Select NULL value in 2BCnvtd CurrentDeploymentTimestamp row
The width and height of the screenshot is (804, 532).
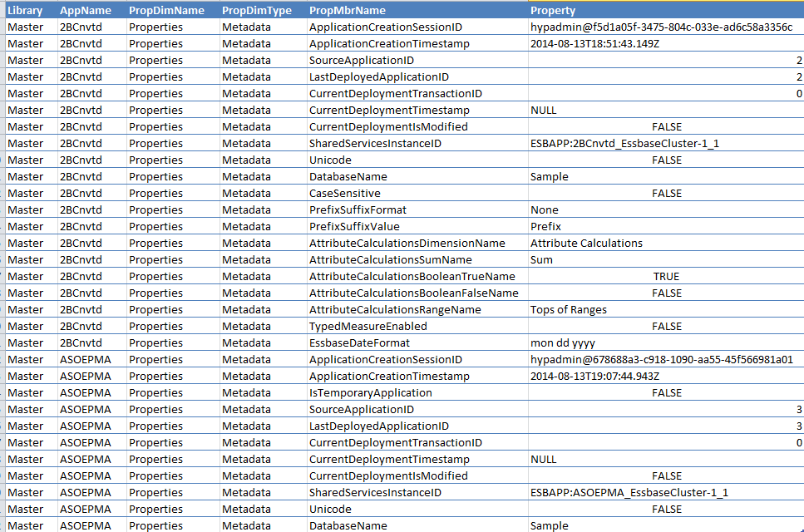click(x=666, y=111)
